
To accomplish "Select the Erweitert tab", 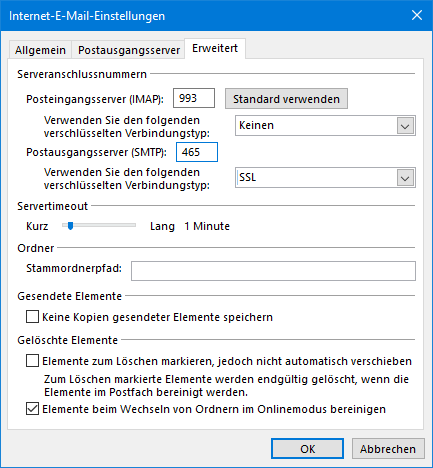I will 215,48.
